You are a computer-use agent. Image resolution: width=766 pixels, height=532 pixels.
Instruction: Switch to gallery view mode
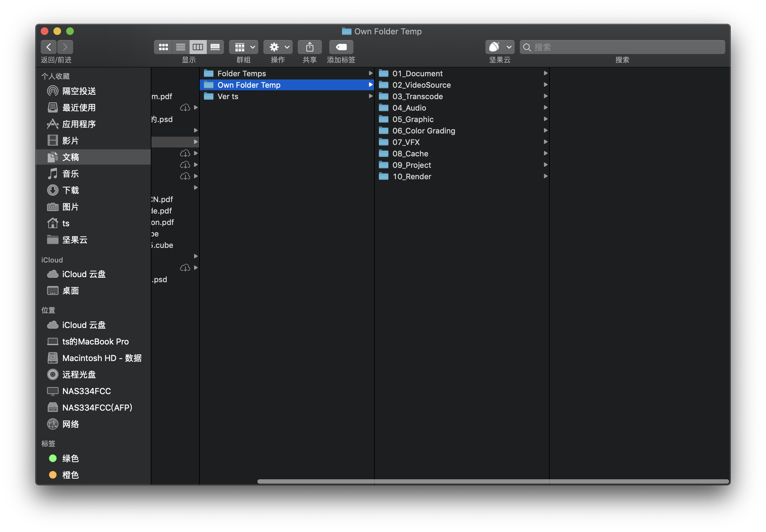click(x=215, y=47)
